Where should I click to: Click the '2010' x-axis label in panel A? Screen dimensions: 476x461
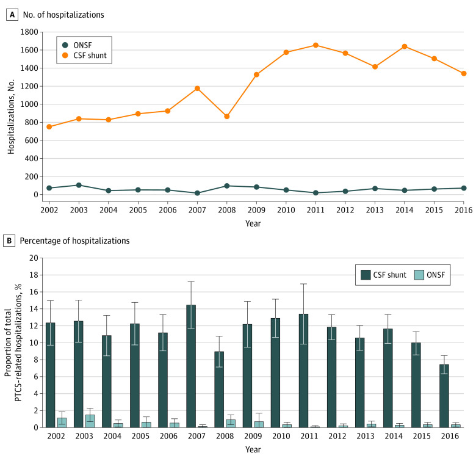(286, 210)
